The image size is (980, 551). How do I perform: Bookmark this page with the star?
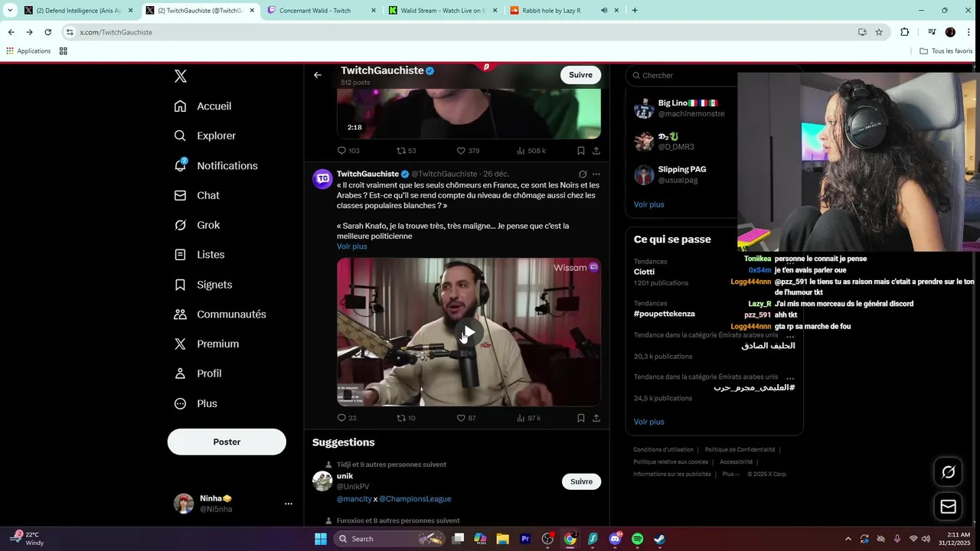coord(879,32)
